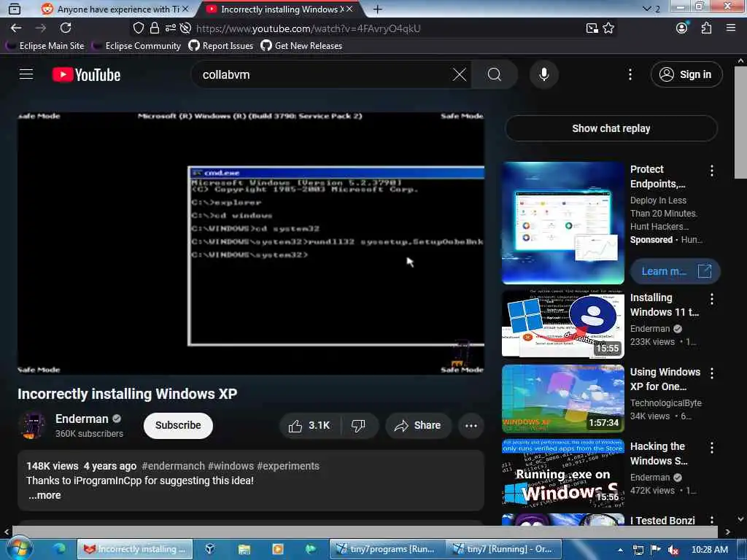
Task: Go to the YouTube home logo
Action: pyautogui.click(x=86, y=75)
